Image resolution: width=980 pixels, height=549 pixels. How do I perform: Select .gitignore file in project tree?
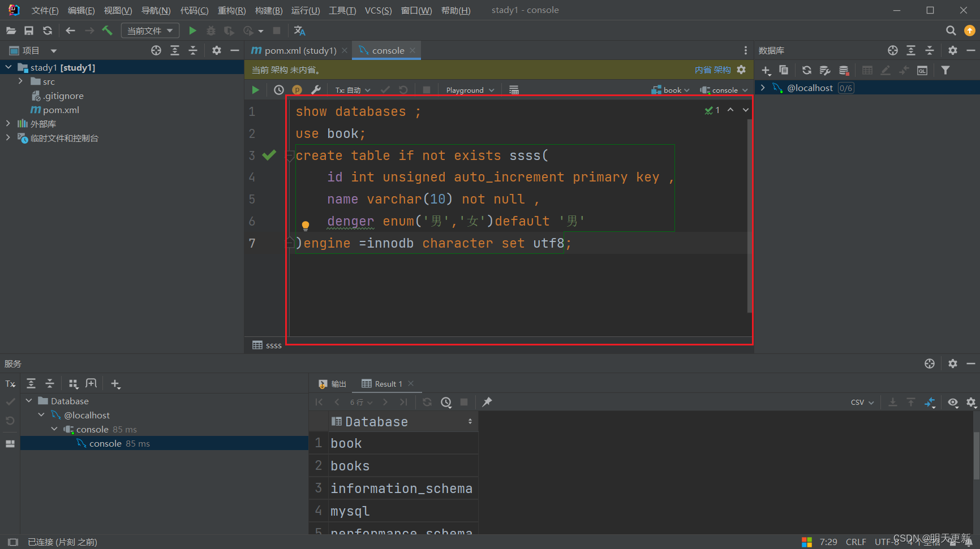[58, 96]
